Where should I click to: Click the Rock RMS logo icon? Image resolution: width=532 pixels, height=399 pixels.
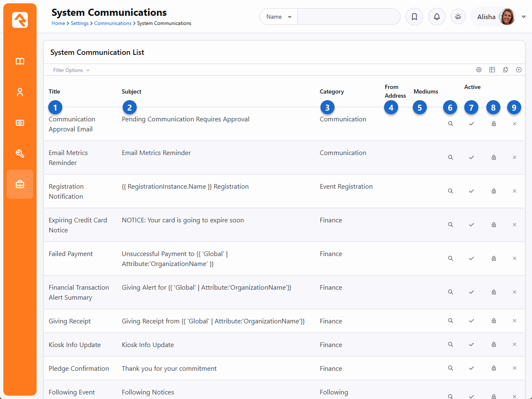click(x=20, y=20)
